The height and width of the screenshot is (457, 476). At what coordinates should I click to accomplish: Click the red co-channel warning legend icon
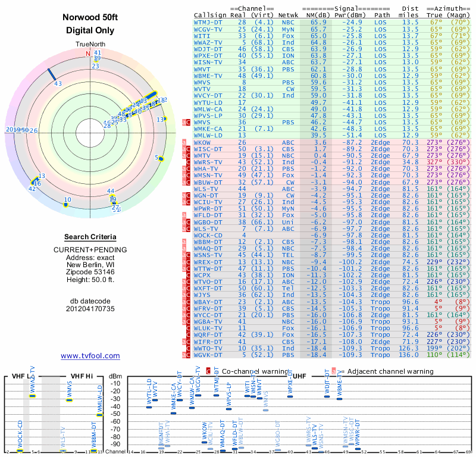[x=208, y=371]
